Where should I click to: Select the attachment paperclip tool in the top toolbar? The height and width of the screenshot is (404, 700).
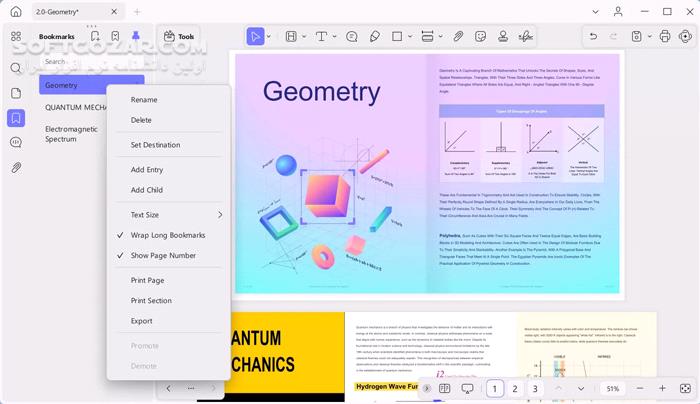(458, 37)
